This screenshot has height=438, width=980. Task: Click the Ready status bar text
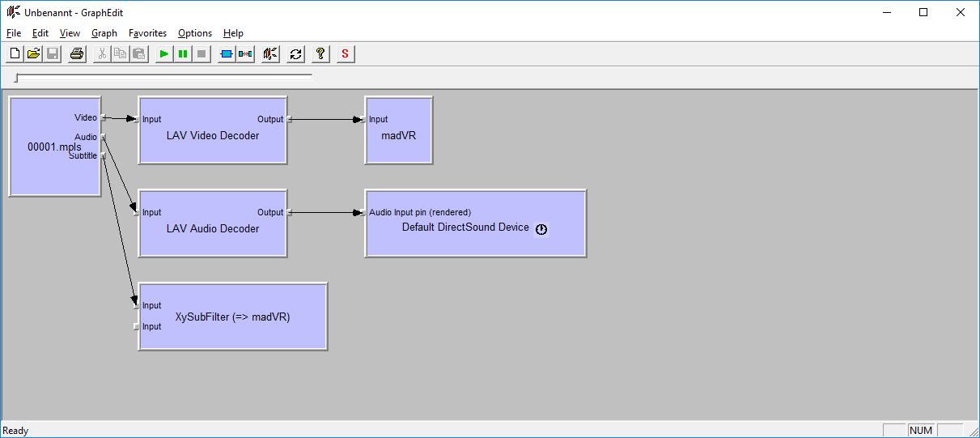(x=16, y=431)
